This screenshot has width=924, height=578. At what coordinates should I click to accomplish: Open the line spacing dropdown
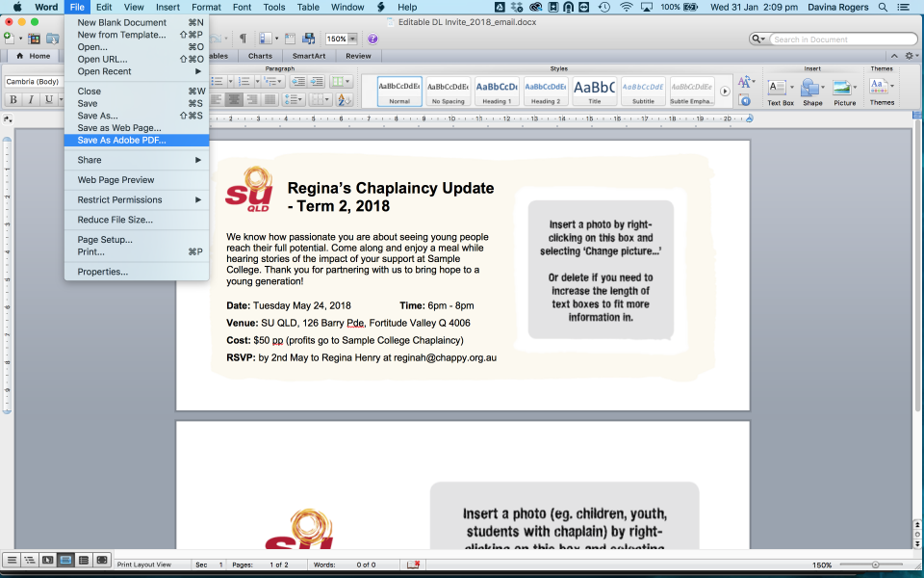293,99
